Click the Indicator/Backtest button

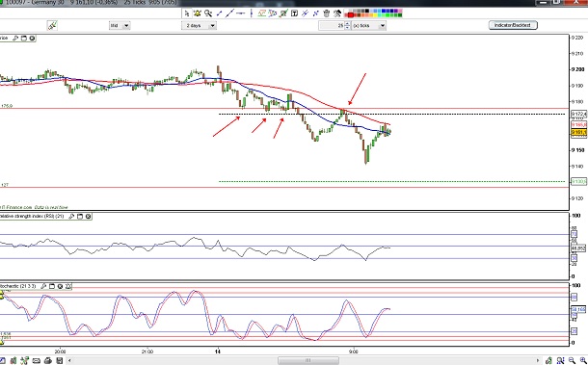coord(513,25)
